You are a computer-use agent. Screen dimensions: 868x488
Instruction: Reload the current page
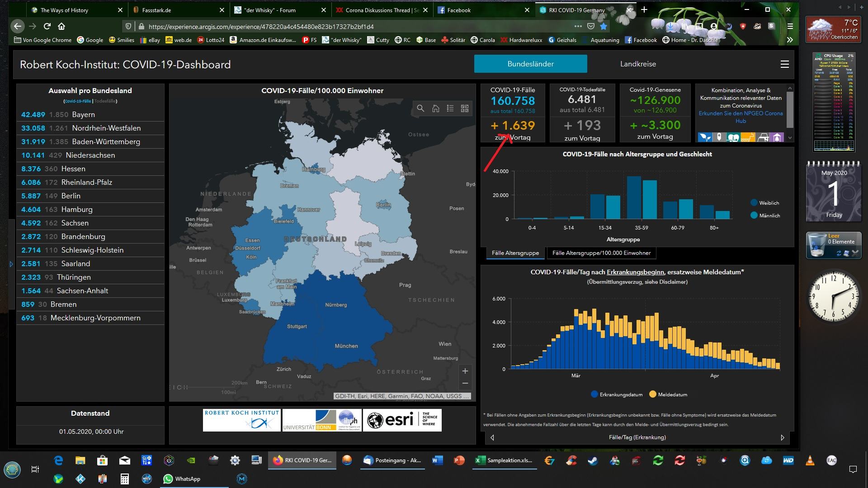pyautogui.click(x=47, y=26)
